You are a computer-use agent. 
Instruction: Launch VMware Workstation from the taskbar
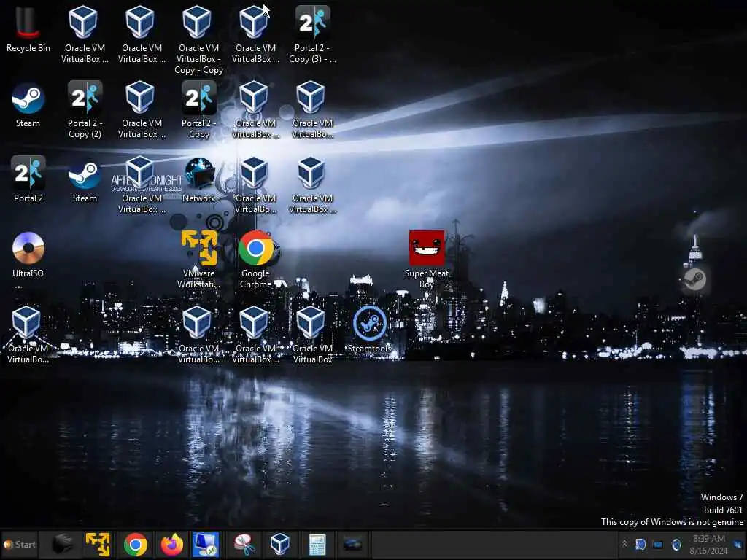click(x=98, y=544)
